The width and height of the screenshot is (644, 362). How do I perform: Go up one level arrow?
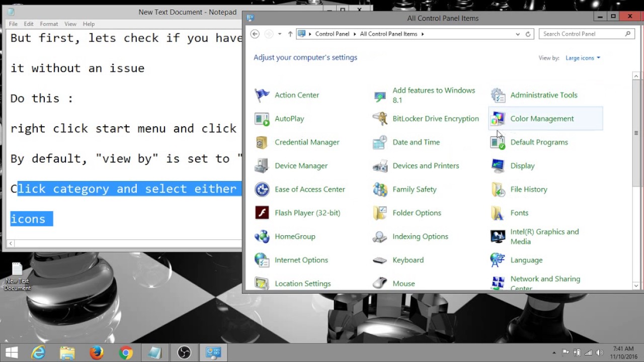click(x=290, y=34)
